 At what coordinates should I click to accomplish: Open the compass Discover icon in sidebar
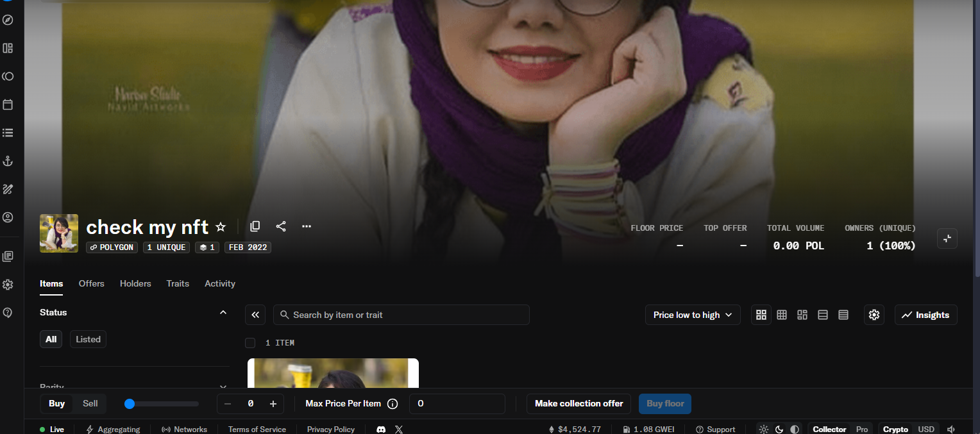point(8,20)
